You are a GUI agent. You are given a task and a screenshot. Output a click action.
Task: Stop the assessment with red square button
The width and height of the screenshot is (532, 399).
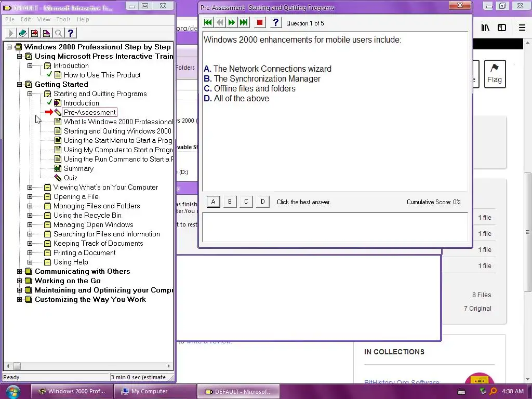(260, 23)
